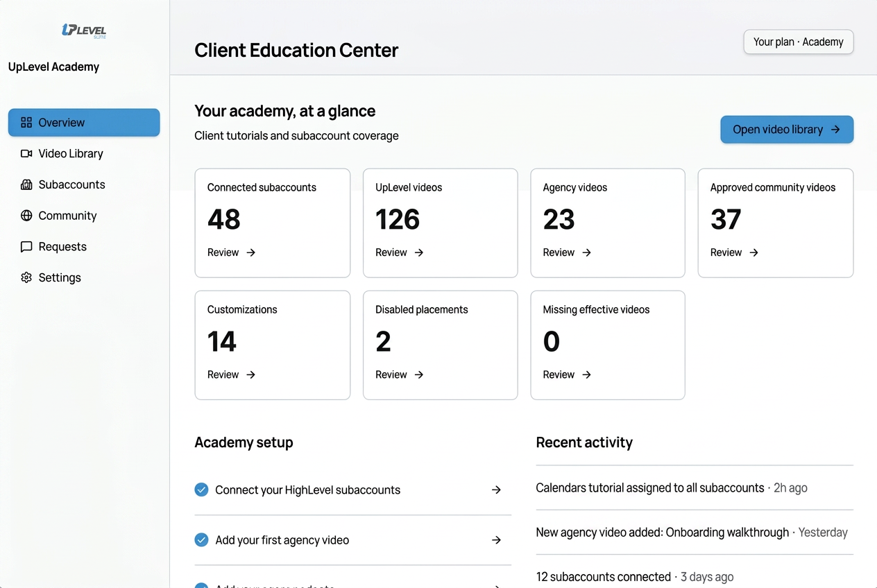Click the Academy setup heading

(244, 442)
